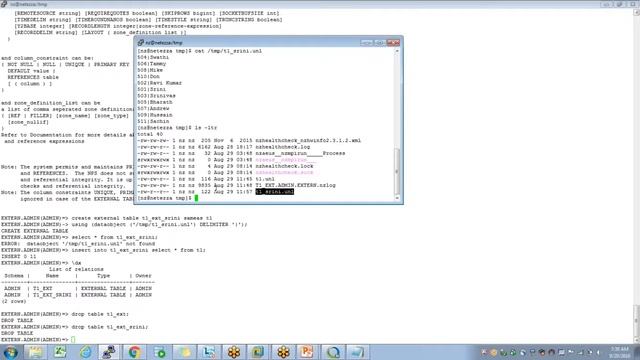
Task: Open the system menu icon of the front PuTTY window
Action: [x=140, y=42]
